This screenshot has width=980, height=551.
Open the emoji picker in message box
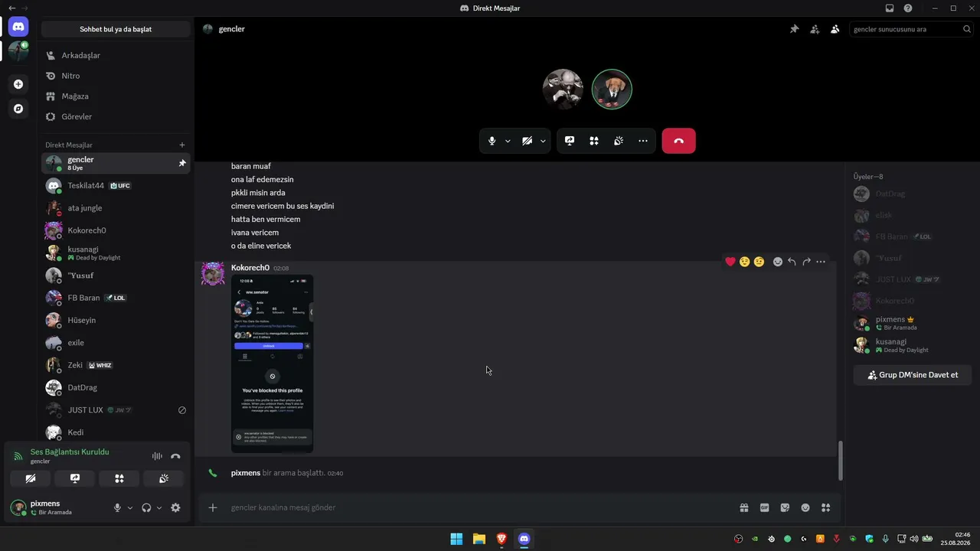click(x=805, y=507)
